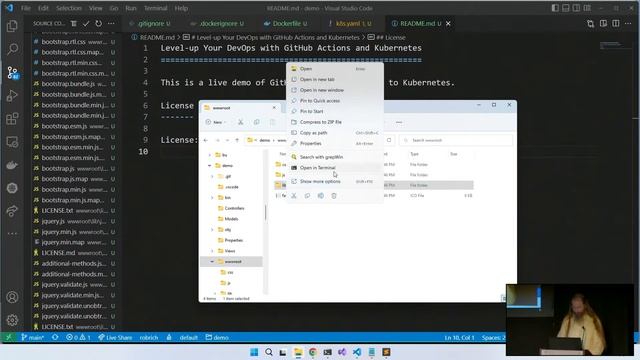
Task: Click the Paste icon in File Explorer toolbar
Action: coord(272,122)
